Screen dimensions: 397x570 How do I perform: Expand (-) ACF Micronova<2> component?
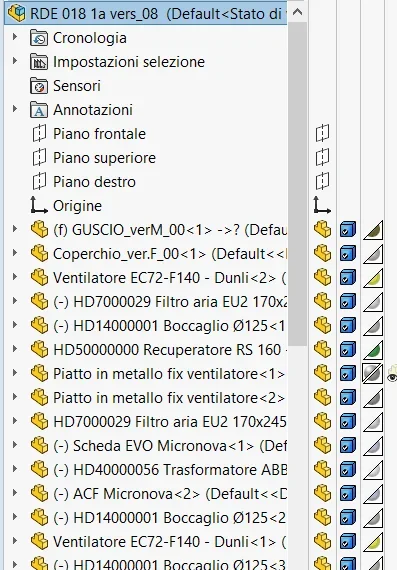pos(15,493)
